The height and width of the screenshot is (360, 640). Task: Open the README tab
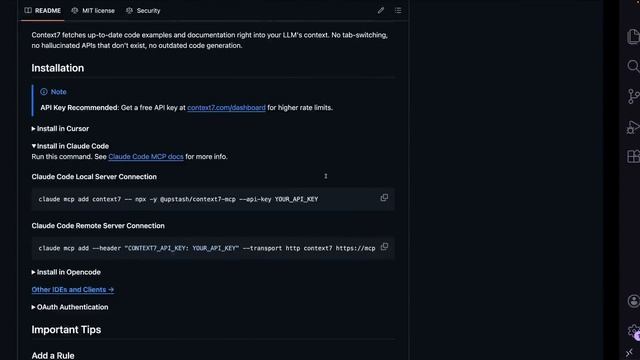click(42, 11)
